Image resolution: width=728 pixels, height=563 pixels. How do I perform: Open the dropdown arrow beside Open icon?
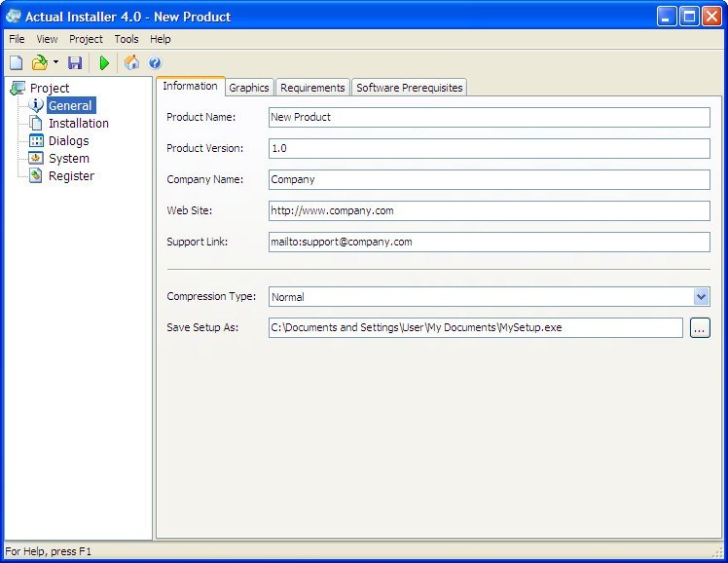pos(55,61)
